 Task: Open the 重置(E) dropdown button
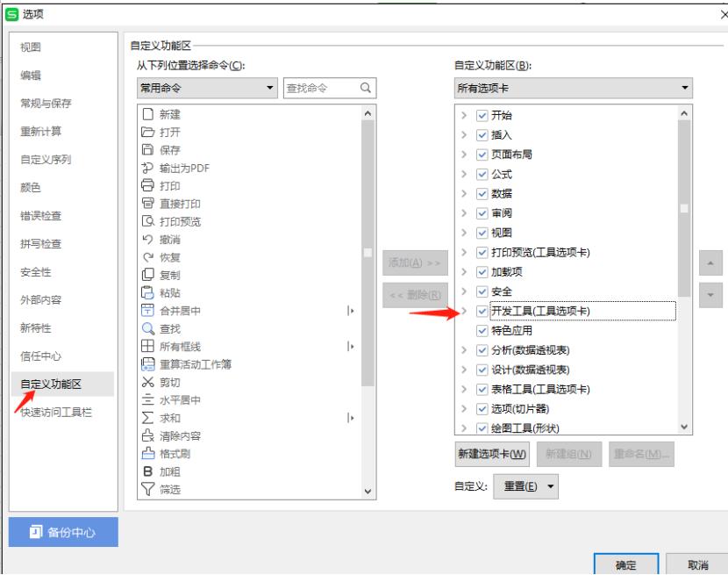pos(525,486)
